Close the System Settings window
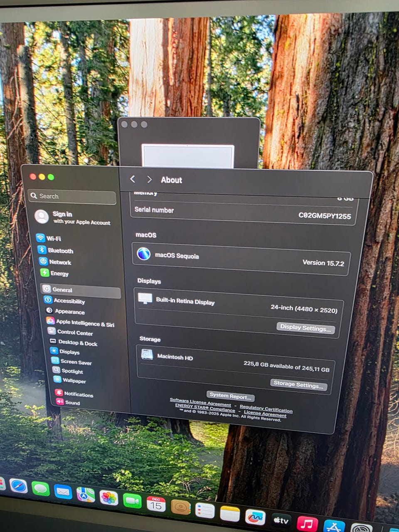The height and width of the screenshot is (532, 399). (33, 177)
